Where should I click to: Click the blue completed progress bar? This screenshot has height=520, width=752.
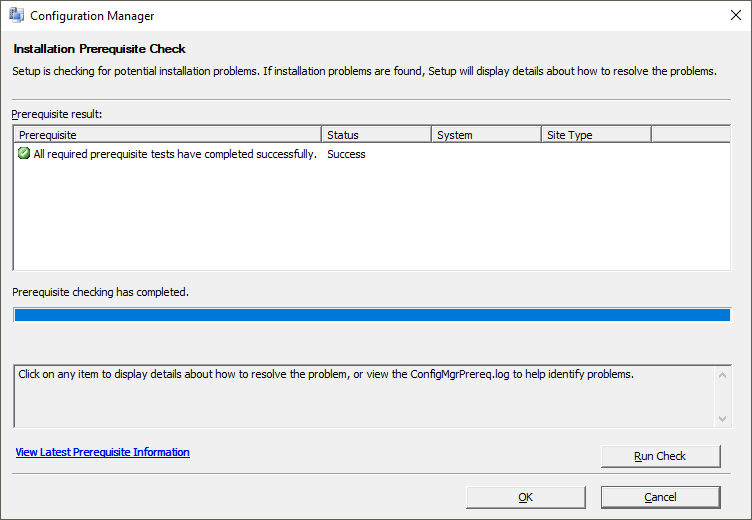click(x=372, y=315)
